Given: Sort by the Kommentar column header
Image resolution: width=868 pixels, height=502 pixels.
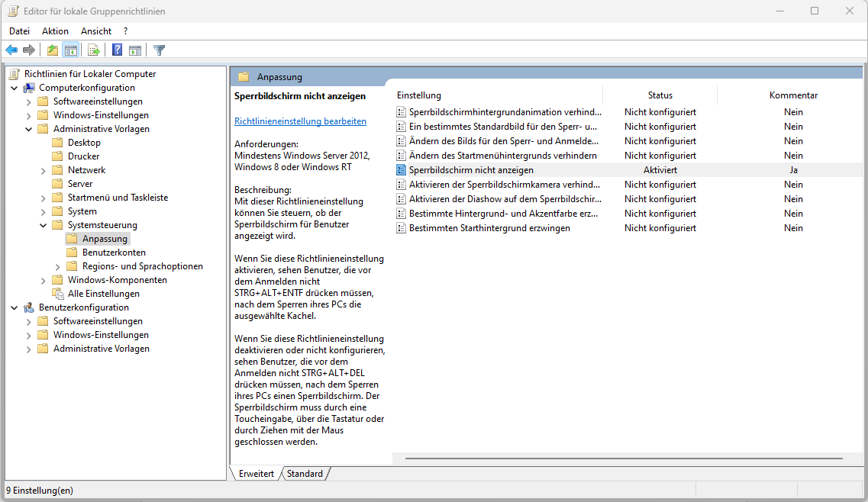Looking at the screenshot, I should point(792,95).
